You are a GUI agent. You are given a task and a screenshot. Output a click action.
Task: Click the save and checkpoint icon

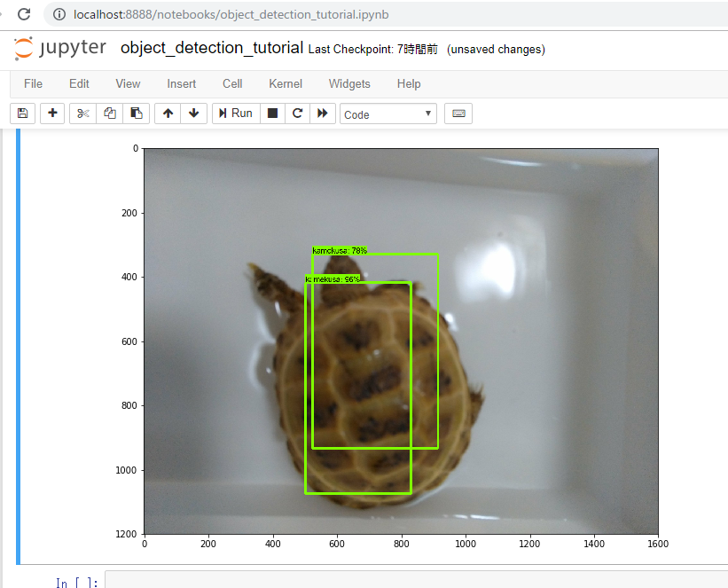pyautogui.click(x=22, y=114)
